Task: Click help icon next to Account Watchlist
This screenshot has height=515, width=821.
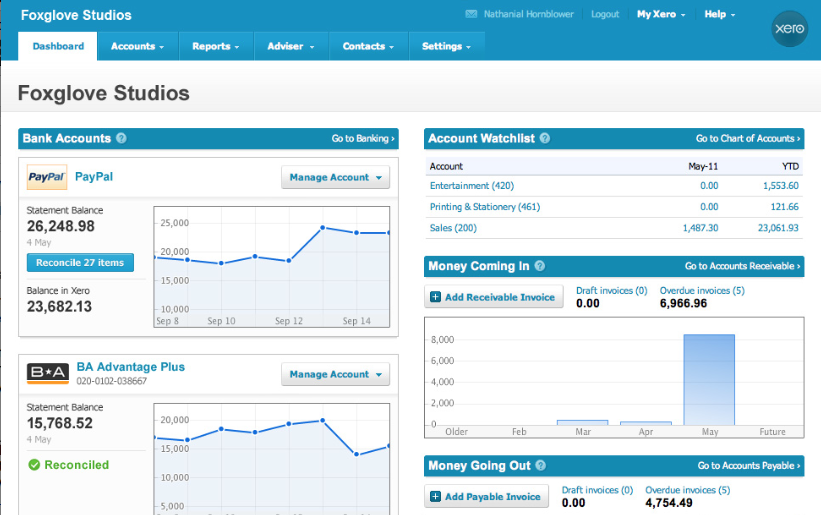Action: pos(545,139)
